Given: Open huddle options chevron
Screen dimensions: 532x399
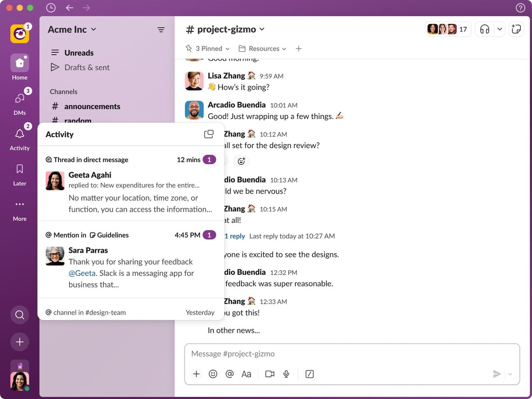Looking at the screenshot, I should [500, 29].
